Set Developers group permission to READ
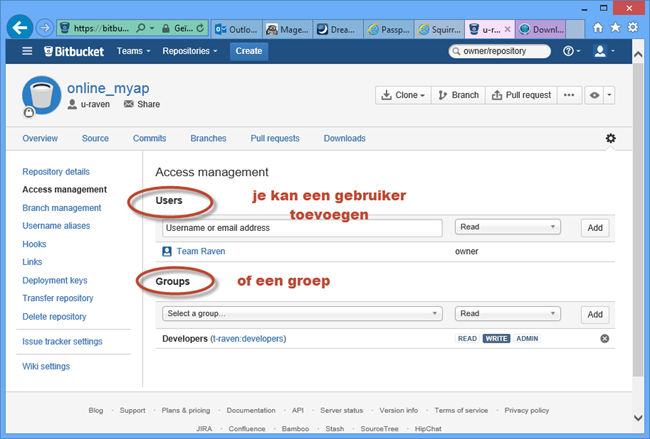 click(x=467, y=339)
